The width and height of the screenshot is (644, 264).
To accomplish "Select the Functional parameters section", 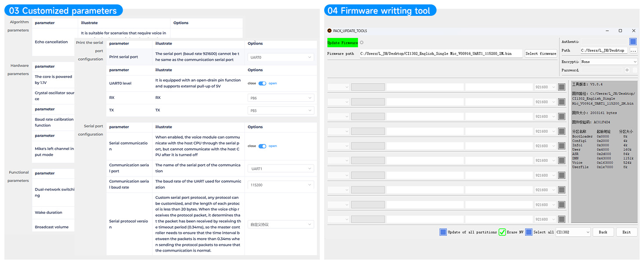I will click(18, 176).
